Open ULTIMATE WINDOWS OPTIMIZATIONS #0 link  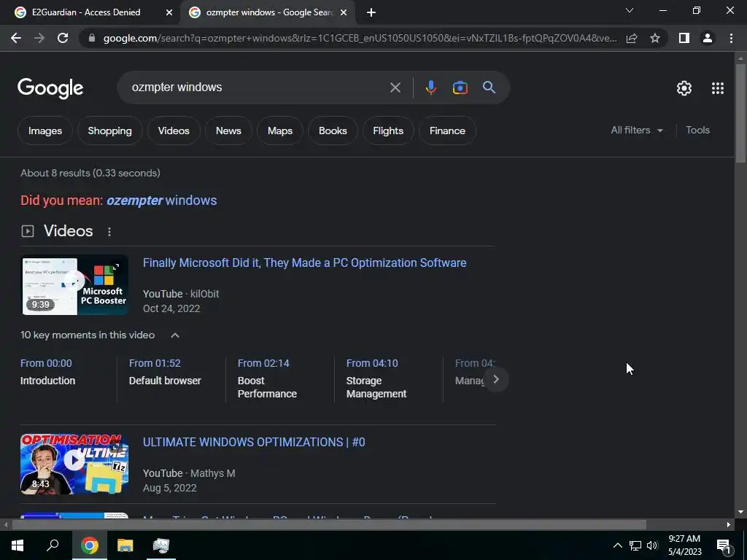254,442
